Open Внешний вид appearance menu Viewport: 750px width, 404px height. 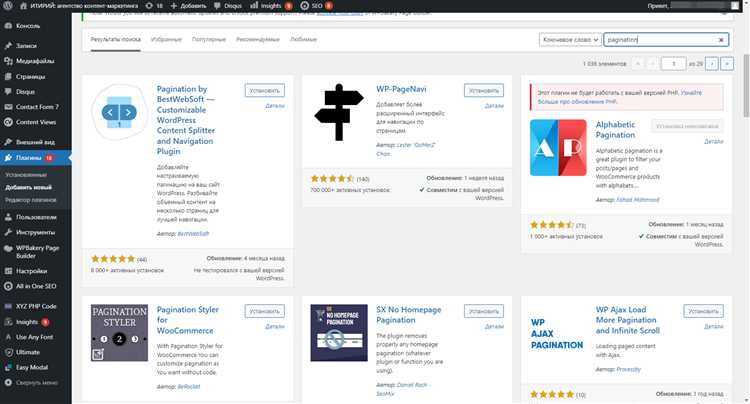click(x=36, y=142)
